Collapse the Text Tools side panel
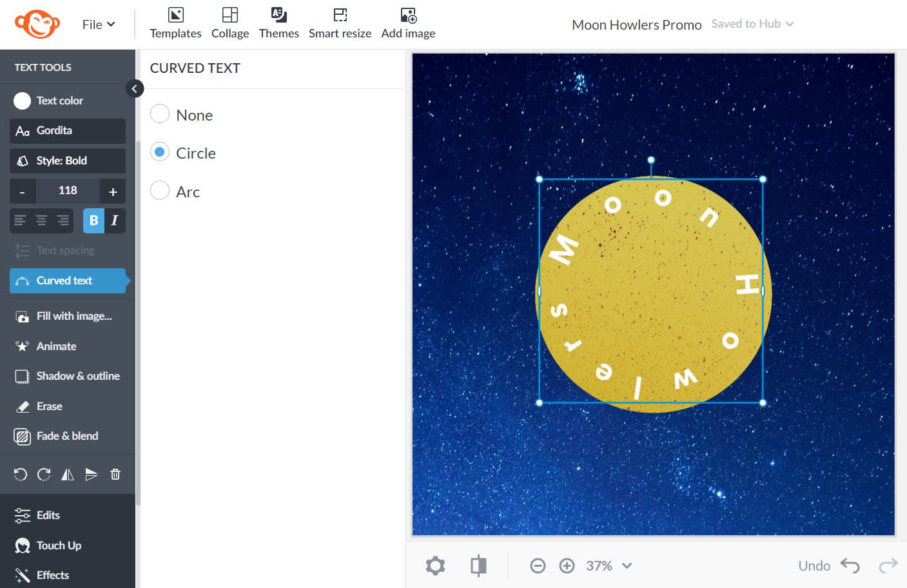This screenshot has width=907, height=588. 134,88
